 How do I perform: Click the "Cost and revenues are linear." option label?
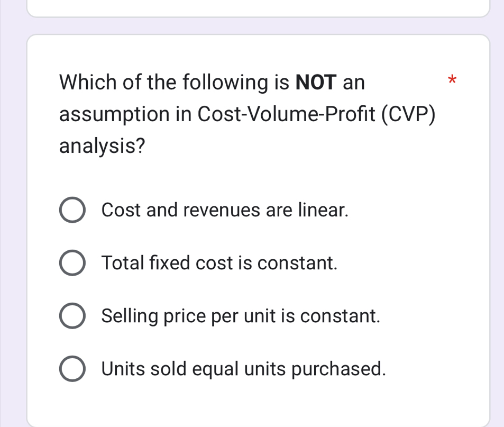(225, 210)
